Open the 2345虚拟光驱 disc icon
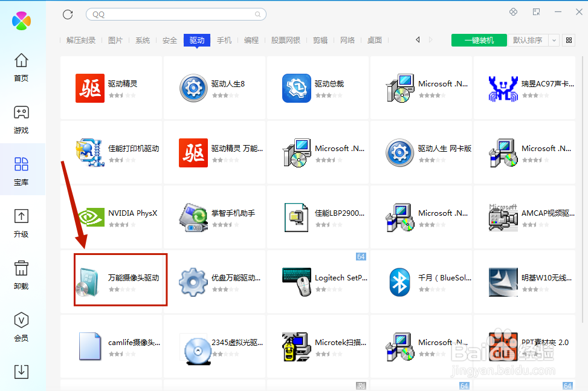 click(196, 350)
